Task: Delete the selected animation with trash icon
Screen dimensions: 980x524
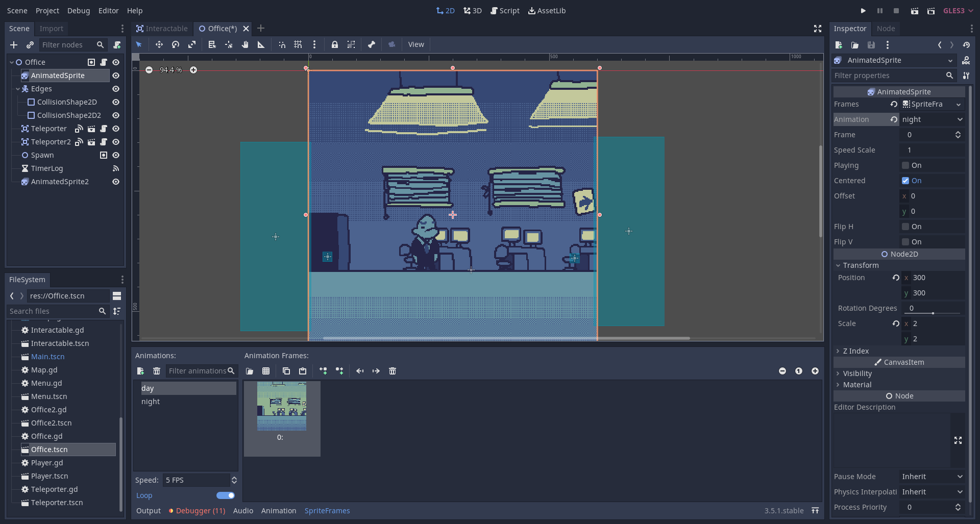Action: click(x=157, y=371)
